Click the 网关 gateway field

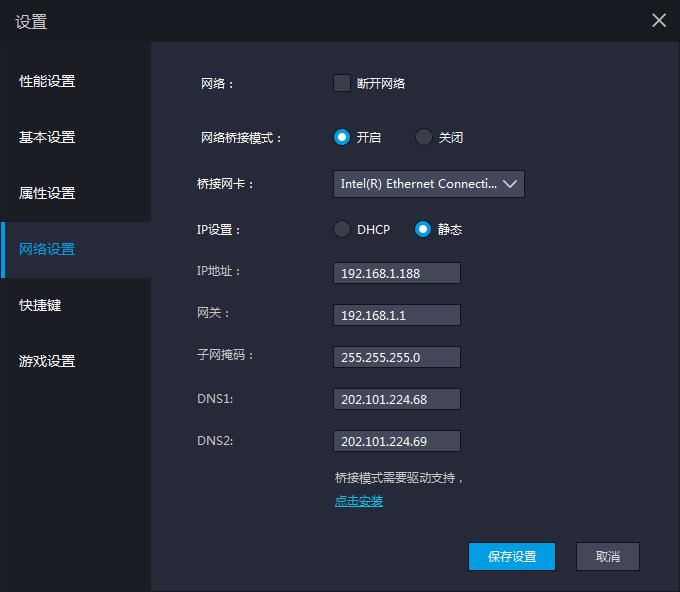(397, 315)
